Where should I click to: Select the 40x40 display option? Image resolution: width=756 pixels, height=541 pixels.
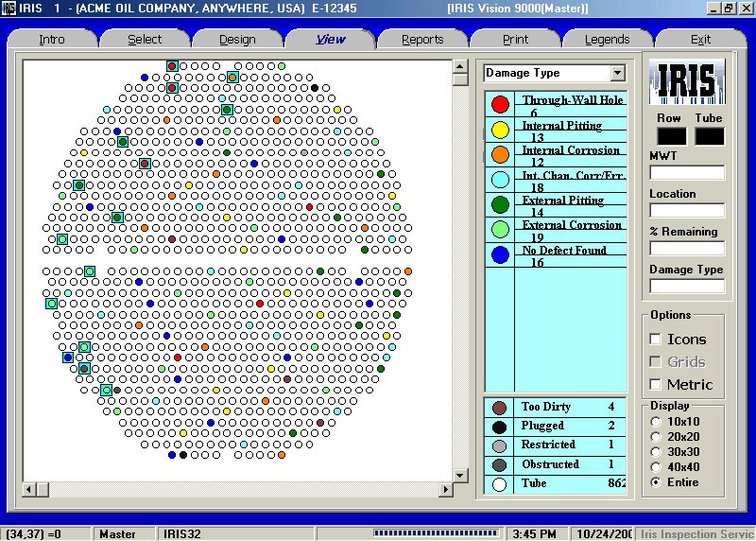point(656,467)
